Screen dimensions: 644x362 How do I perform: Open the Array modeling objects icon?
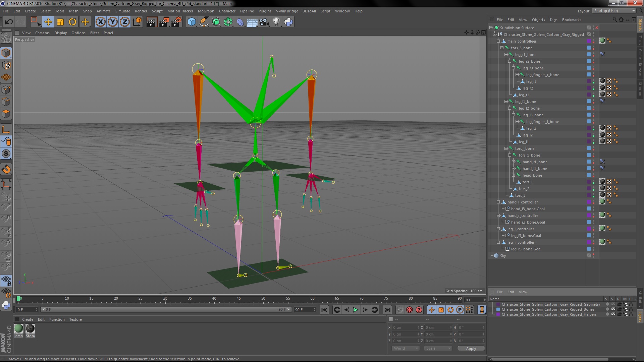pyautogui.click(x=228, y=22)
